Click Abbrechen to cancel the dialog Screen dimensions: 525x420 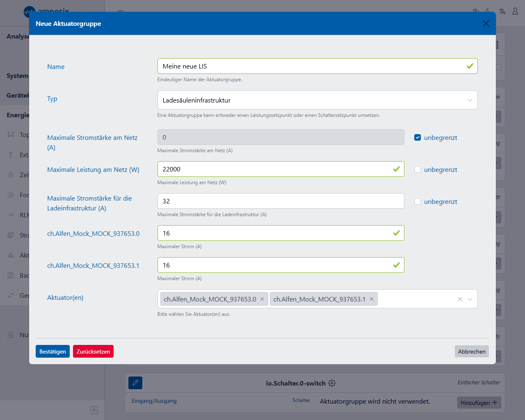[471, 352]
